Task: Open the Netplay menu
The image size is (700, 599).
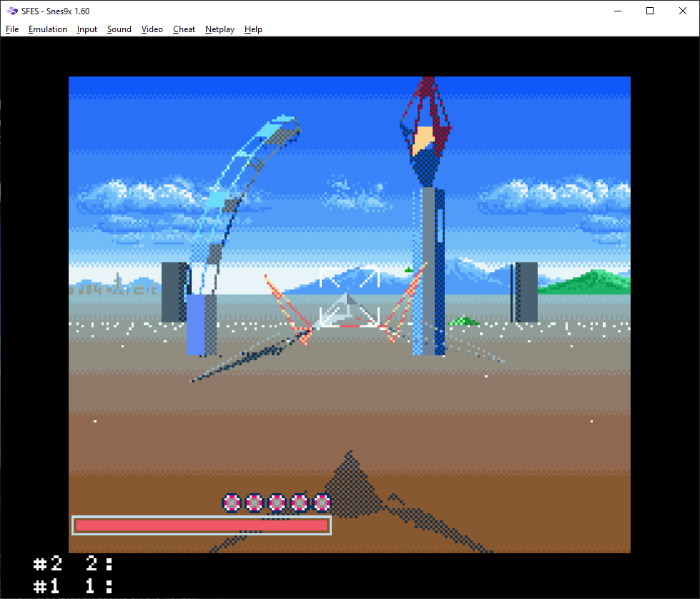Action: [220, 29]
